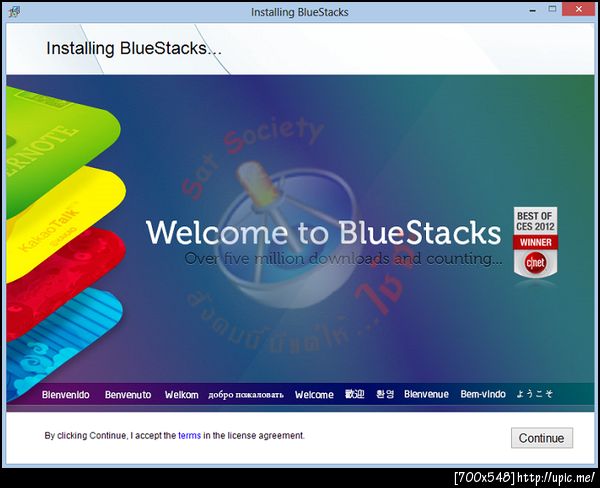Screen dimensions: 600x488
Task: Click the 'Welcome to BlueStacks' heading
Action: 323,232
